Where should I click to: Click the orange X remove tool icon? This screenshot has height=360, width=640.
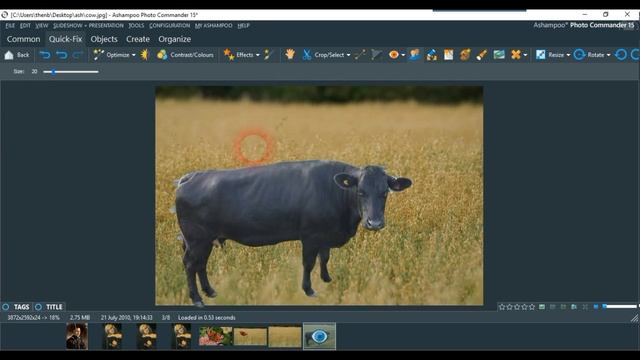coord(516,55)
